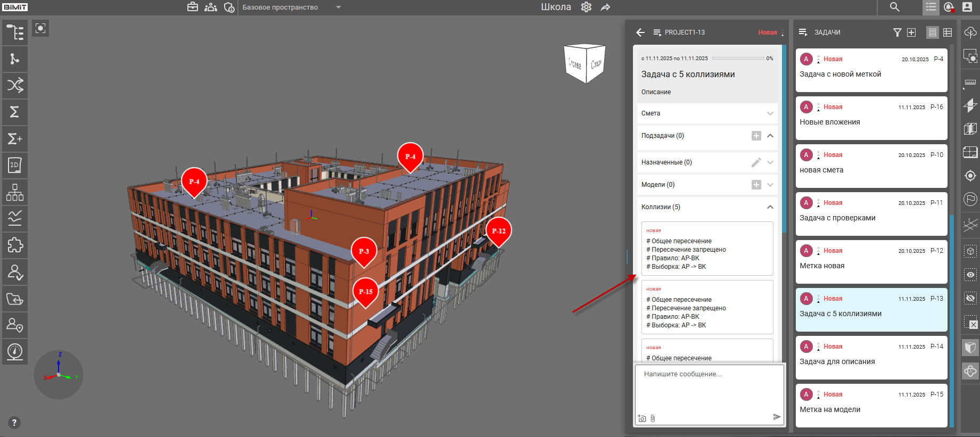Toggle the eye visibility icon in right toolbar
The image size is (980, 437).
[970, 275]
